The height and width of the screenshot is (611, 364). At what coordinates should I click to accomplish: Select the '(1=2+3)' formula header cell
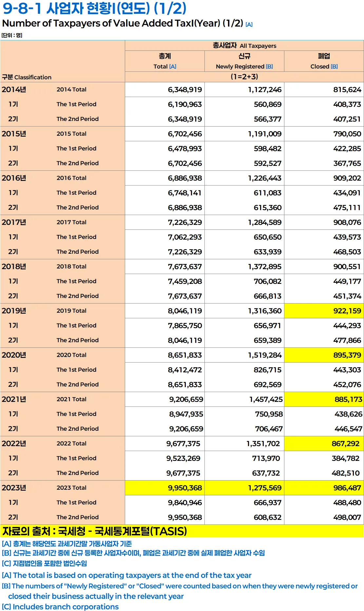click(x=244, y=77)
